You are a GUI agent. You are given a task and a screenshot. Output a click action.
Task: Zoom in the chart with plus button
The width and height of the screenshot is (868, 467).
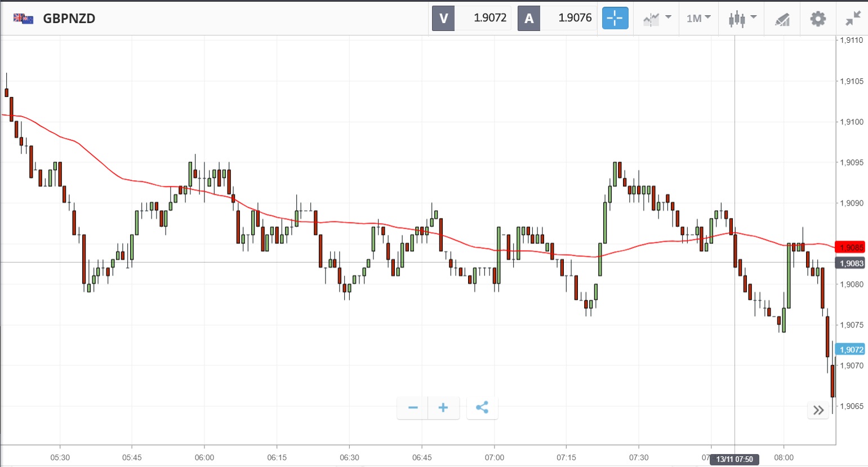tap(443, 408)
